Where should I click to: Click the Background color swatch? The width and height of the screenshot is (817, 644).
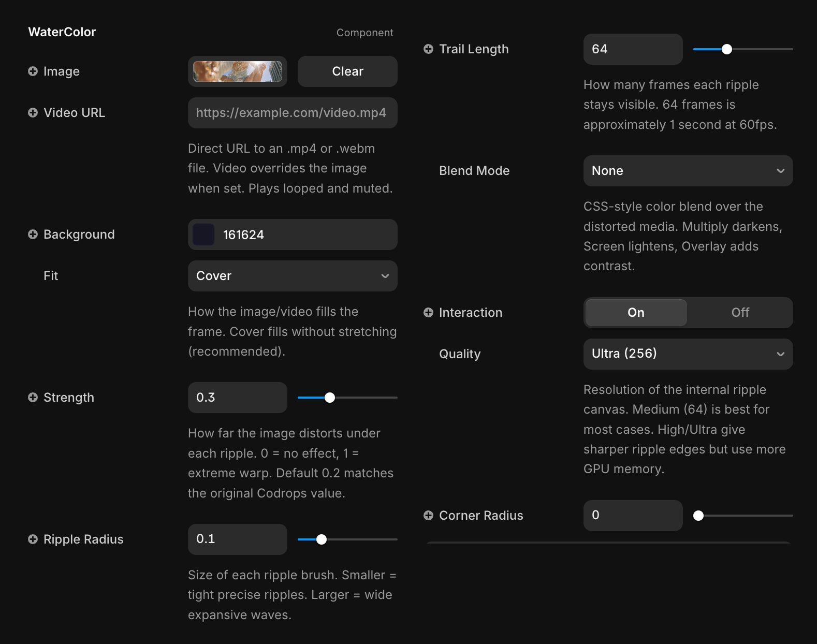pos(203,235)
